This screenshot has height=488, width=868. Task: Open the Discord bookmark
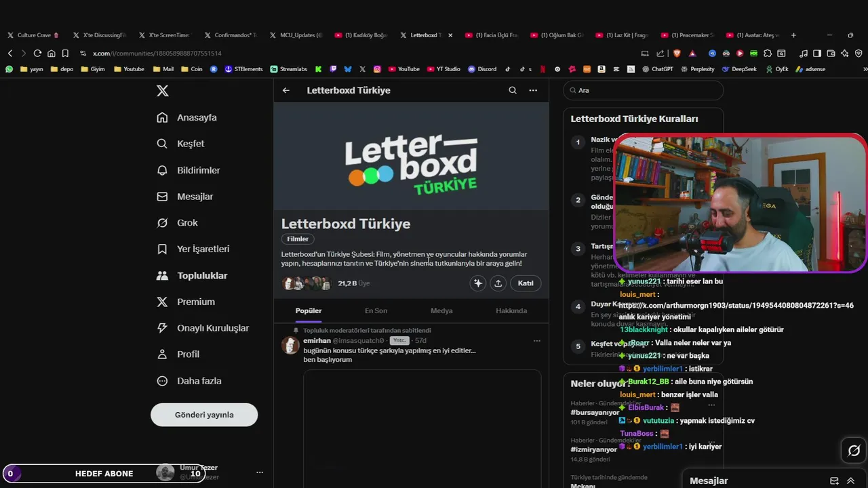482,68
